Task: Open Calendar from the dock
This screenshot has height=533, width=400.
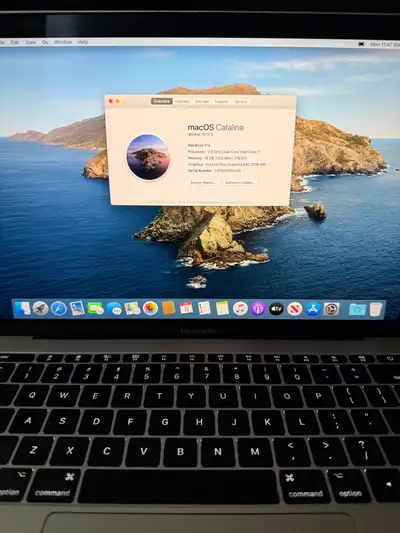Action: [186, 308]
